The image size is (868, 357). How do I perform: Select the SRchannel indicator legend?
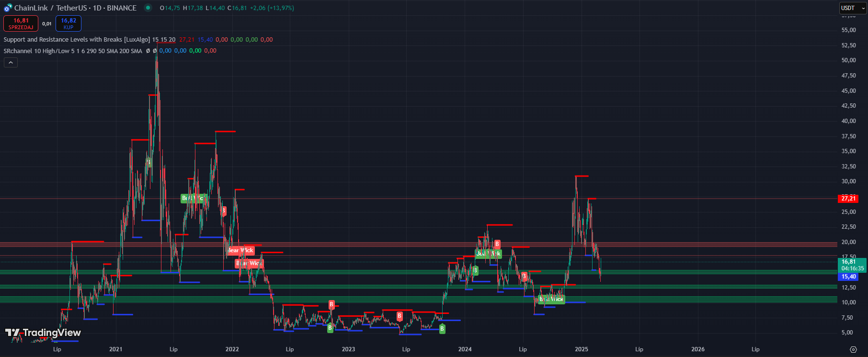pos(73,51)
